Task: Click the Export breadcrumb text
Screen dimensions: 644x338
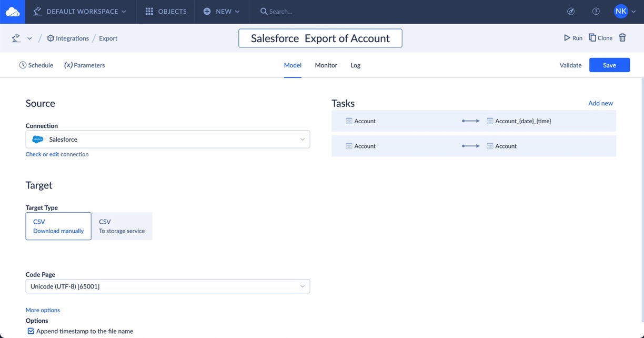Action: [108, 38]
